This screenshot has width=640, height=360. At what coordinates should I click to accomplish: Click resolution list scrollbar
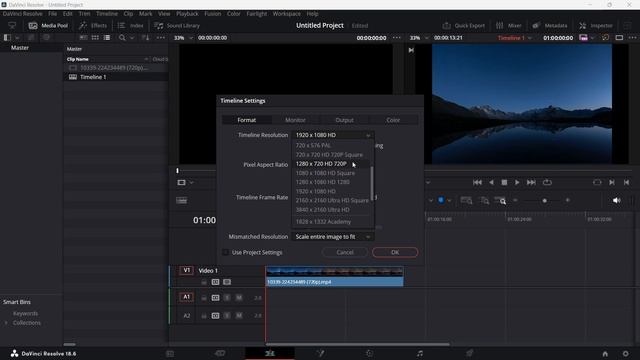coord(371,183)
